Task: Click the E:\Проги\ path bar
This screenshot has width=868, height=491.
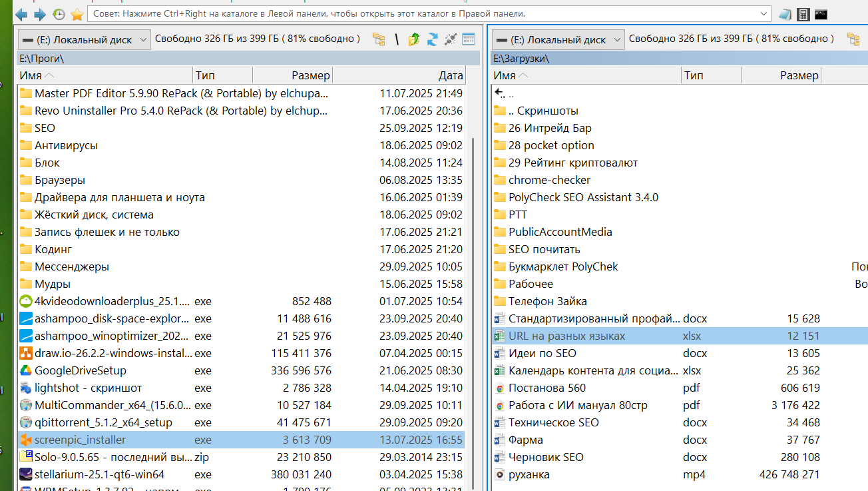Action: 249,59
